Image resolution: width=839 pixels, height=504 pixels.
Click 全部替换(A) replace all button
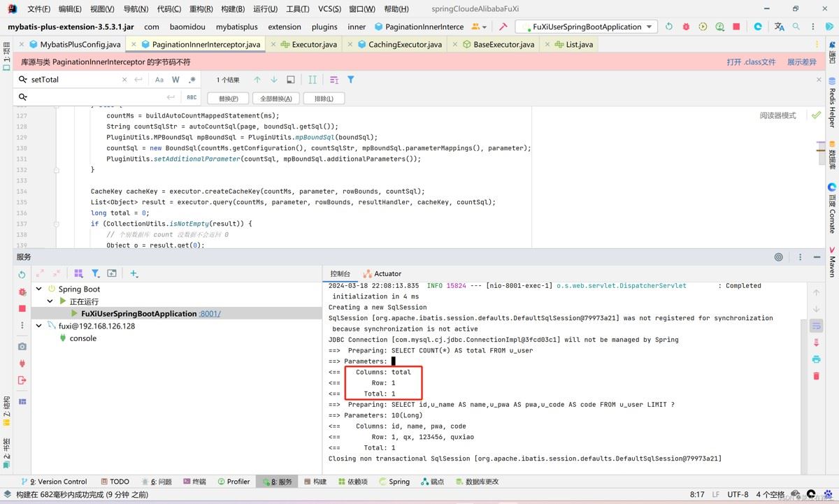[x=275, y=99]
